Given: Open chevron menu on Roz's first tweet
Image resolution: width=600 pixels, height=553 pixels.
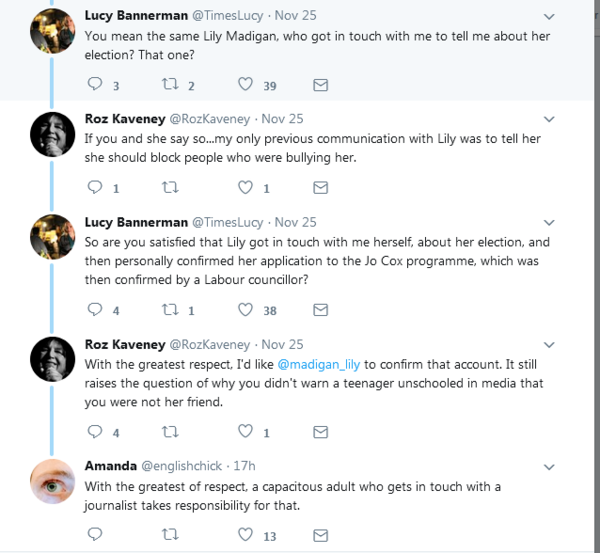Looking at the screenshot, I should coord(548,119).
